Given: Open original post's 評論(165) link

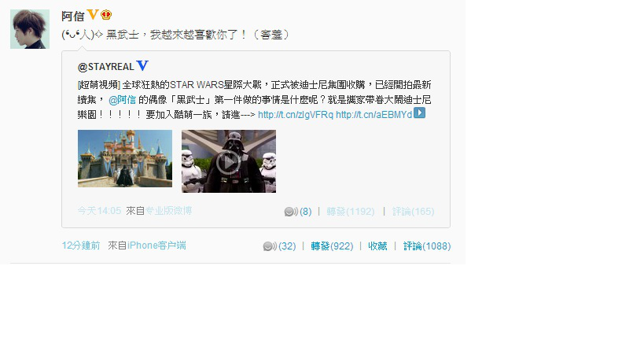Looking at the screenshot, I should tap(413, 212).
